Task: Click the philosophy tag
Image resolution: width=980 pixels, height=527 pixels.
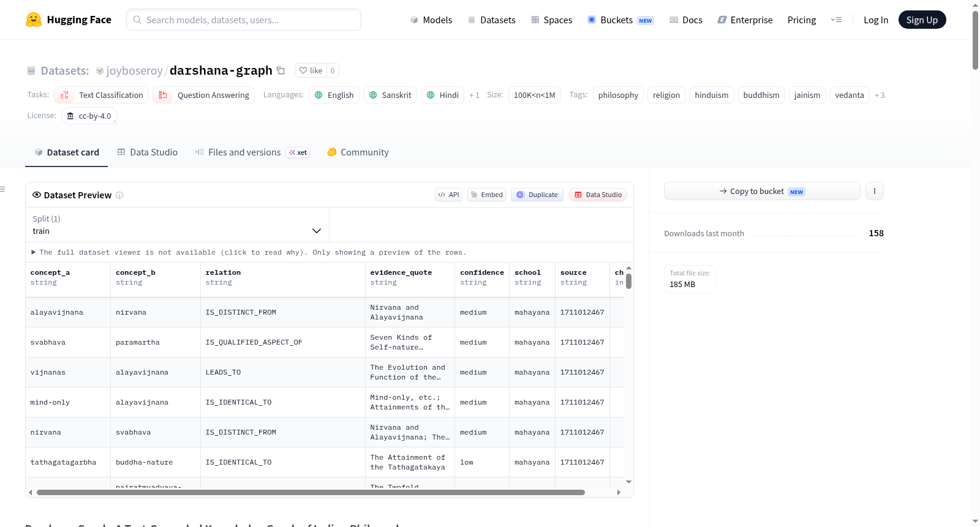Action: click(618, 95)
